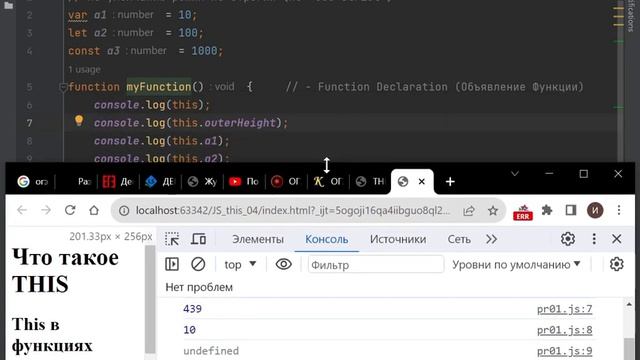The image size is (640, 360).
Task: Toggle device toolbar emulation icon
Action: click(198, 239)
